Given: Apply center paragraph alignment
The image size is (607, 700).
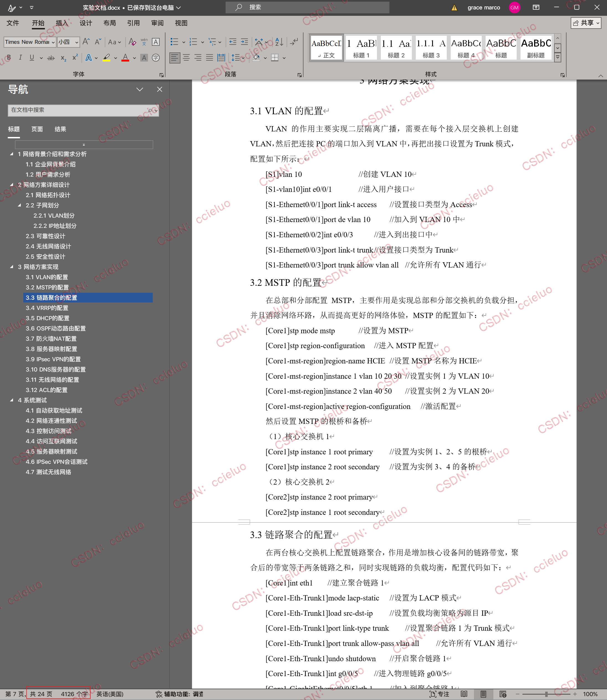Looking at the screenshot, I should [x=186, y=58].
